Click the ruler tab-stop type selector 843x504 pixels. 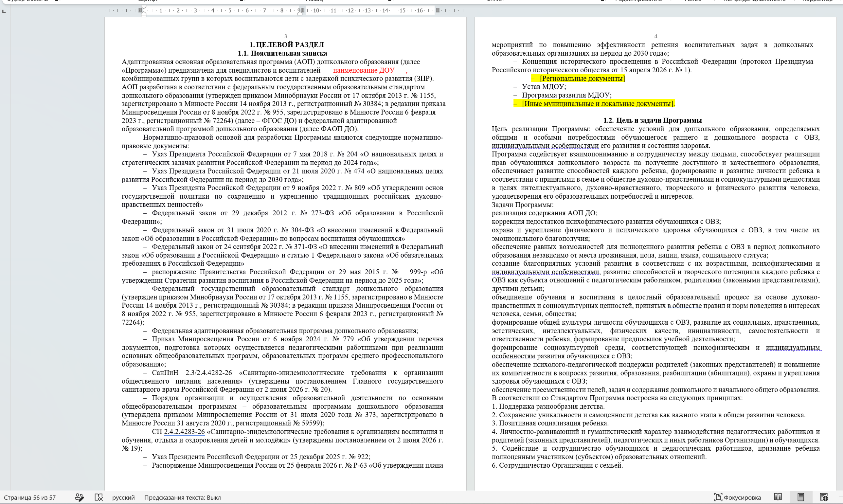click(x=4, y=11)
